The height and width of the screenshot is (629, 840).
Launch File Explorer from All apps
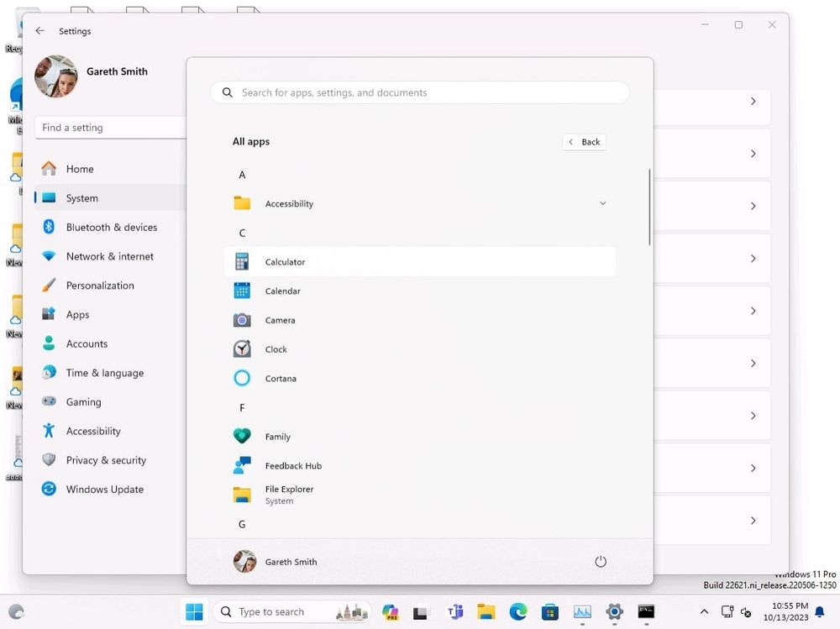[419, 495]
